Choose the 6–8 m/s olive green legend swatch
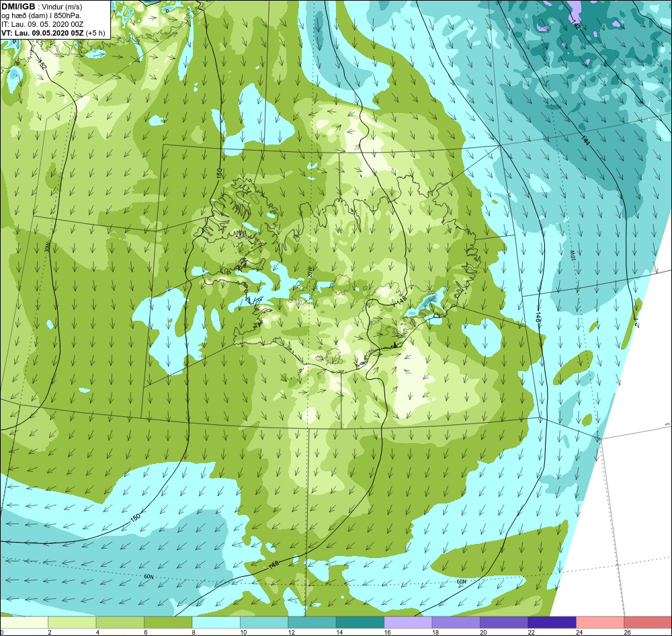 168,623
